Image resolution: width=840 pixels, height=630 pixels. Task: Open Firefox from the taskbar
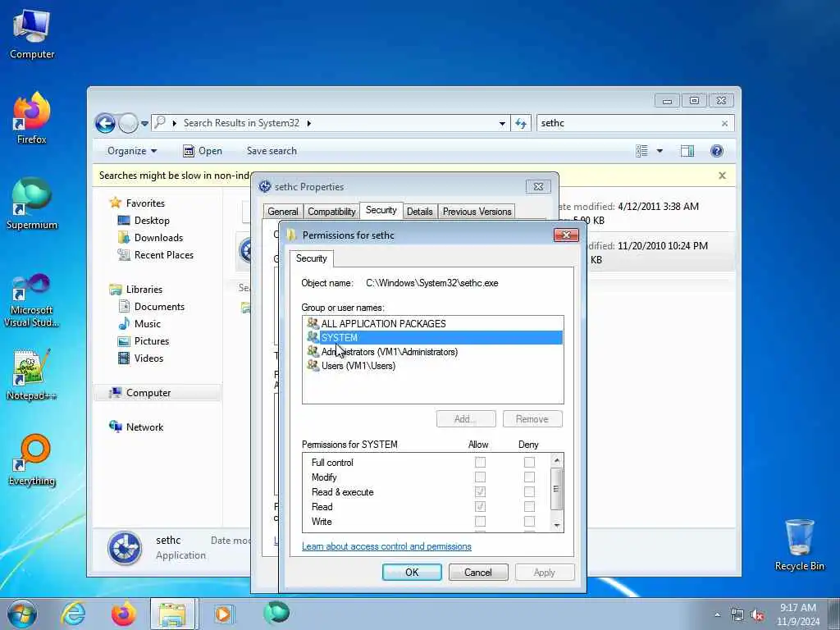coord(123,614)
